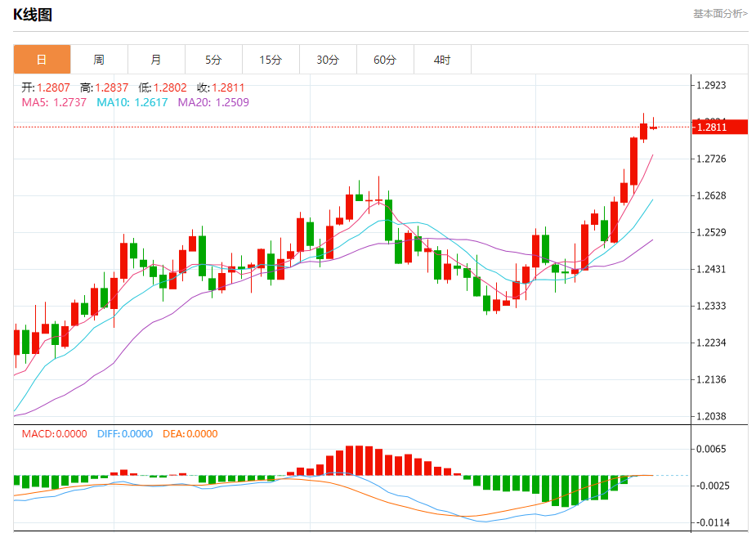Click the 0.0065 MACD axis label
The image size is (756, 533).
pos(711,449)
